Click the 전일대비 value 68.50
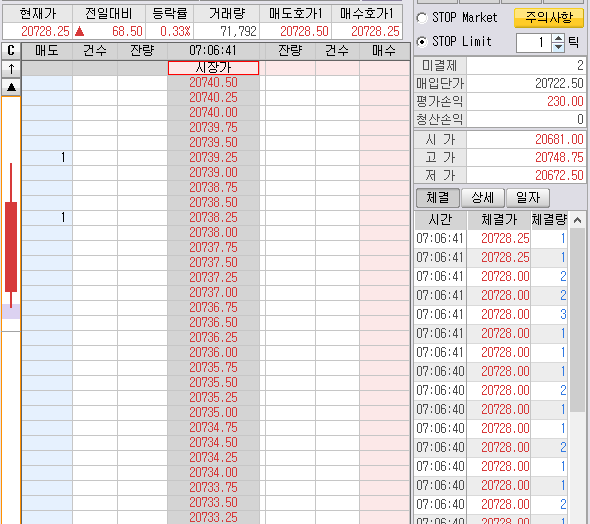This screenshot has width=590, height=524. pyautogui.click(x=127, y=31)
